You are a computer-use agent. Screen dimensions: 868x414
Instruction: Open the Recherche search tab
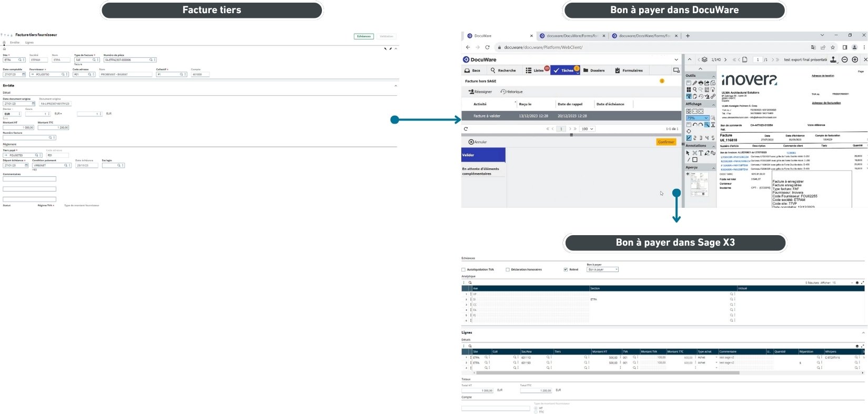pos(503,70)
